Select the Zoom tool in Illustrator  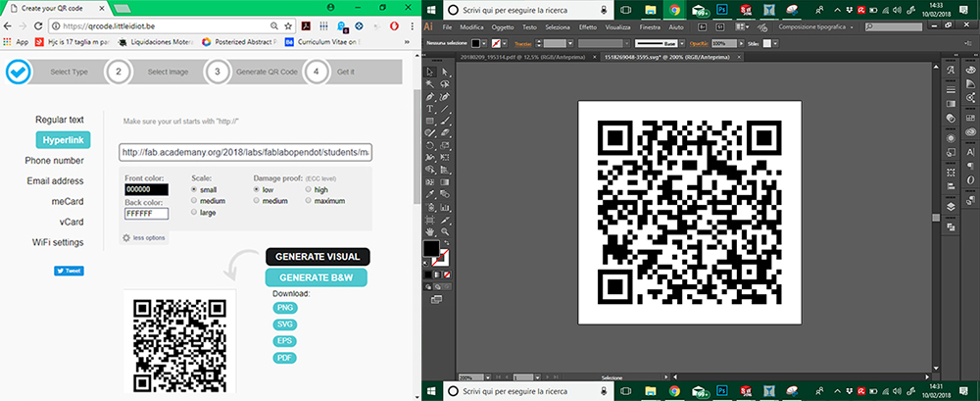coord(446,232)
